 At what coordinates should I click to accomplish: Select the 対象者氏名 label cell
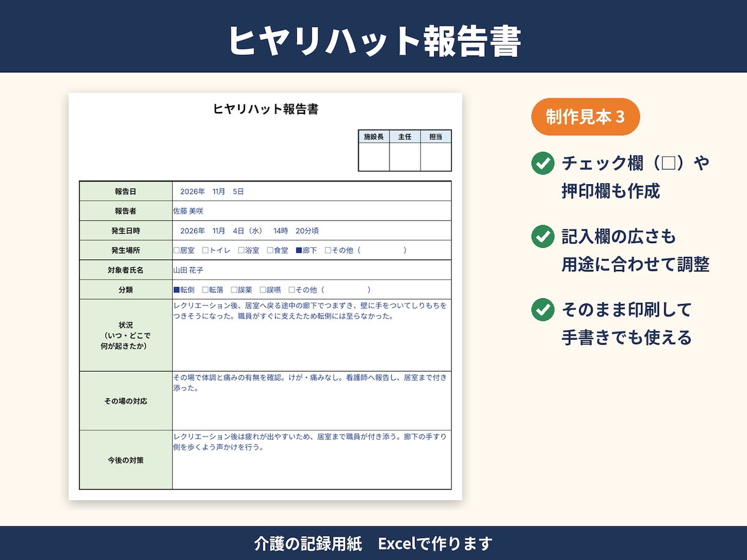point(126,270)
